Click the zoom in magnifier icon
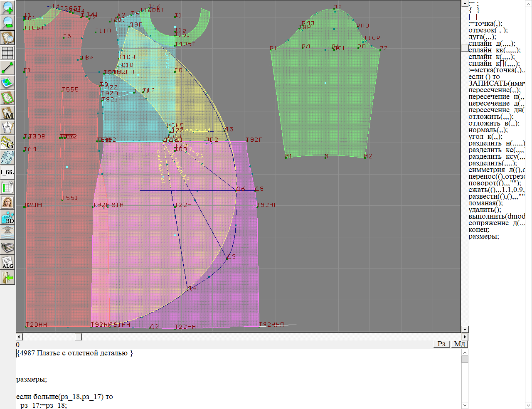This screenshot has width=532, height=409. coord(7,7)
